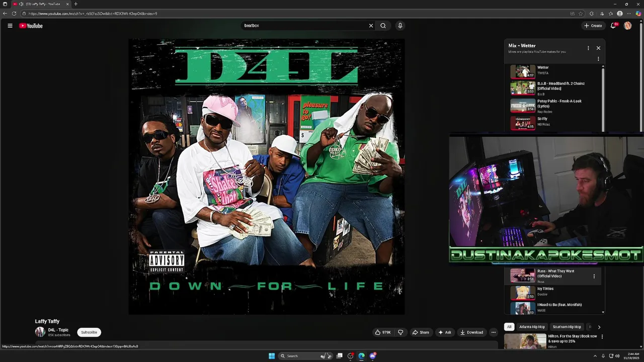This screenshot has height=362, width=644.
Task: Open the browser profile icon
Action: coord(620,14)
